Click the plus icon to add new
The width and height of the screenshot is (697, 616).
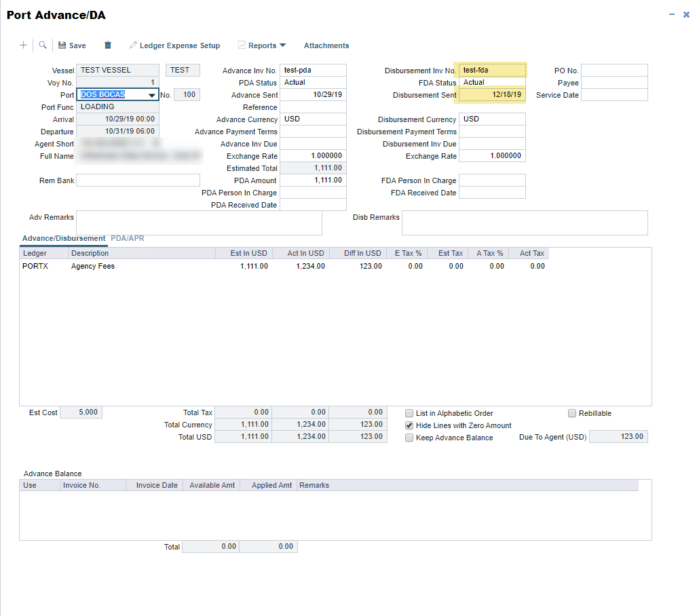(24, 45)
